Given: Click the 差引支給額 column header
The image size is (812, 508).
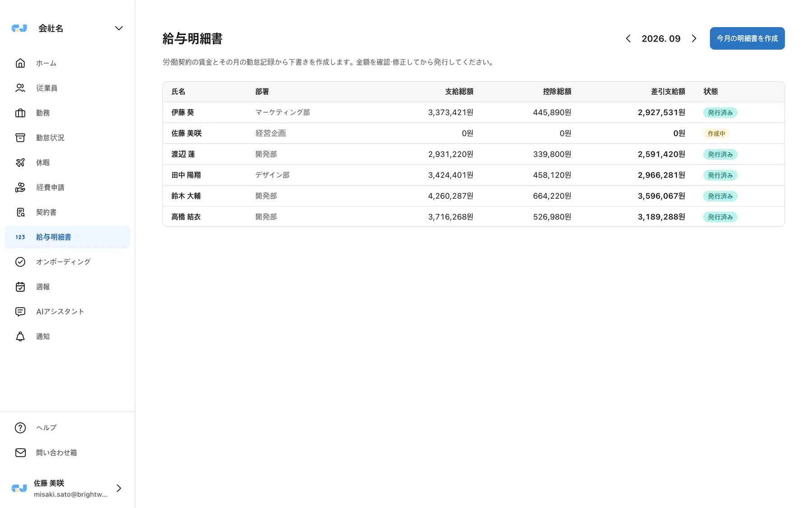Looking at the screenshot, I should [668, 92].
